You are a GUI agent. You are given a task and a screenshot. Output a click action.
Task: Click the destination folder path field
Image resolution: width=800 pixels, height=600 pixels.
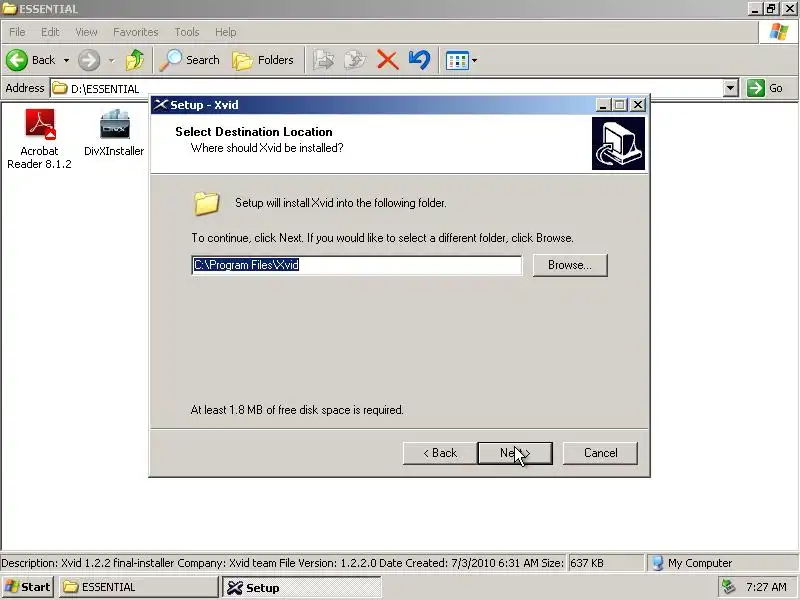pos(357,265)
